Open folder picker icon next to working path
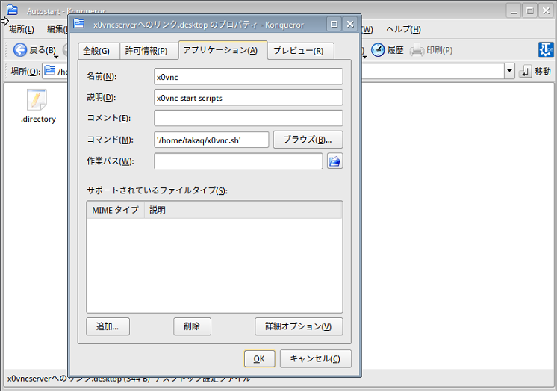 click(334, 161)
